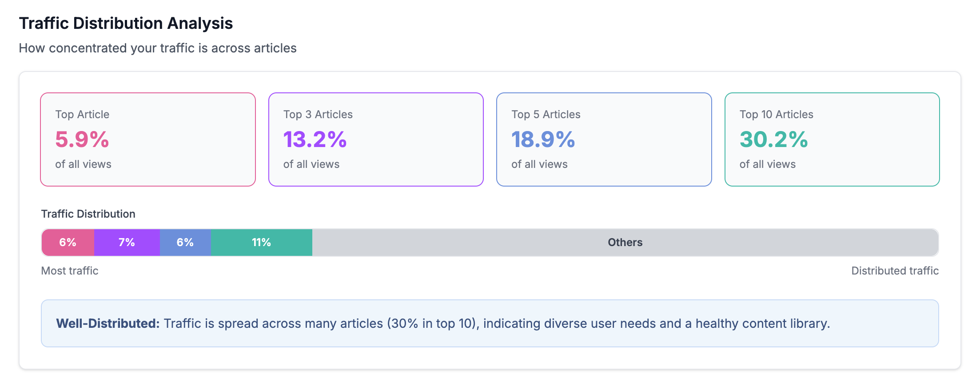Click the blue 6% bar segment
The height and width of the screenshot is (382, 980).
185,243
